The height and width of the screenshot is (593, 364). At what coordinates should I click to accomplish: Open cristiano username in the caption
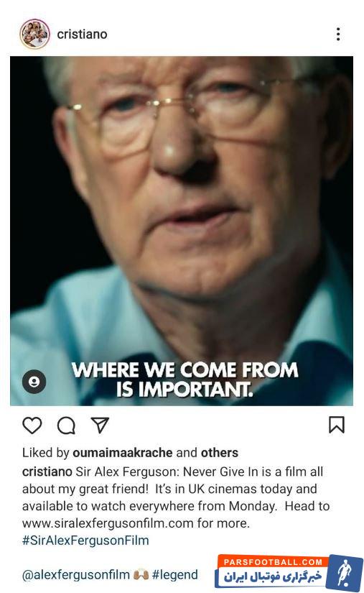click(x=47, y=472)
